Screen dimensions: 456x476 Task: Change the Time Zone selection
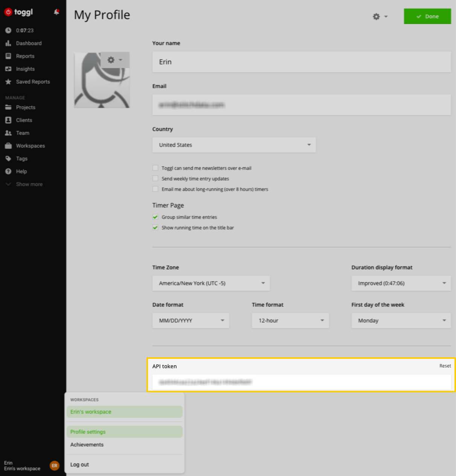coord(210,283)
